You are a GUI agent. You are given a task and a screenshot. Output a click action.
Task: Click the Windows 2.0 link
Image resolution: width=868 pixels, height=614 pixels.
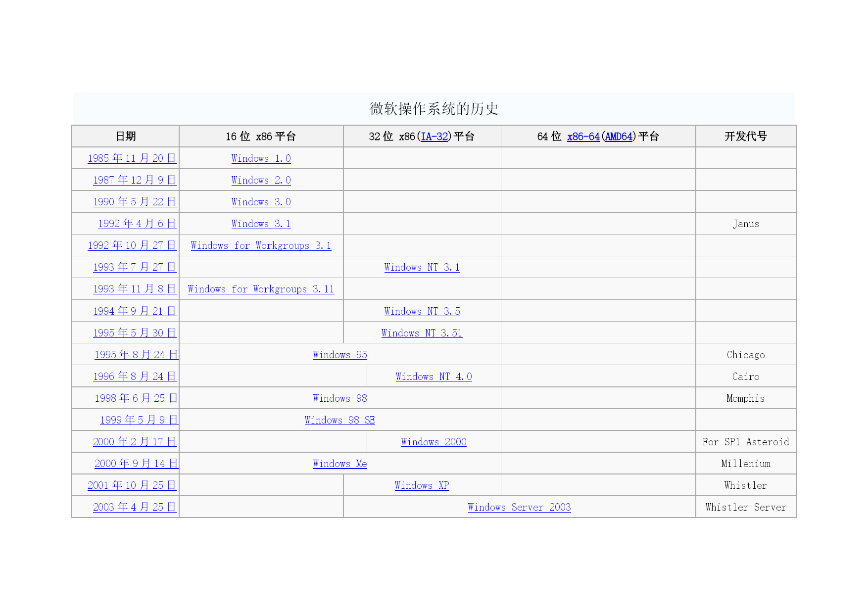click(261, 180)
